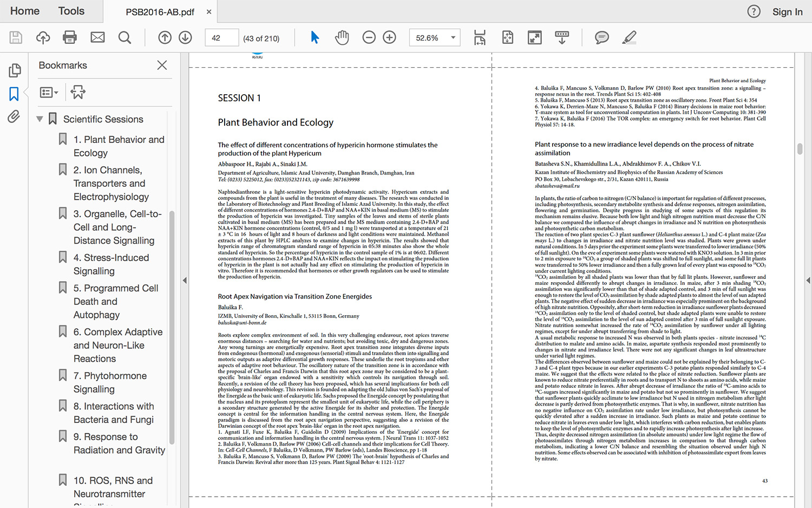Enter full screen mode icon
The image size is (812, 508).
[534, 37]
